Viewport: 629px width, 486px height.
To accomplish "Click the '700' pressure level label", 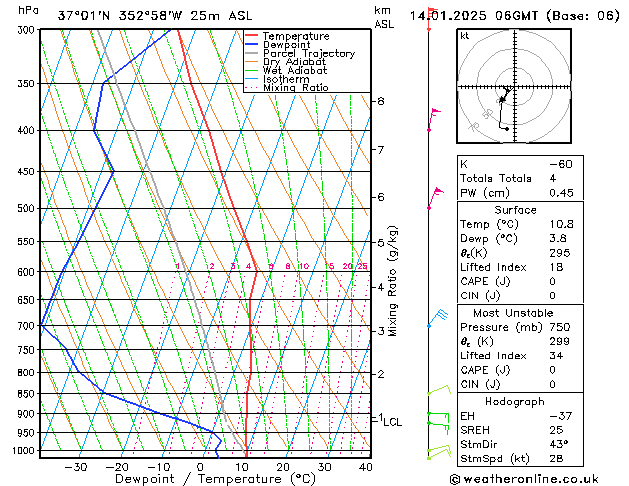I will pos(28,326).
